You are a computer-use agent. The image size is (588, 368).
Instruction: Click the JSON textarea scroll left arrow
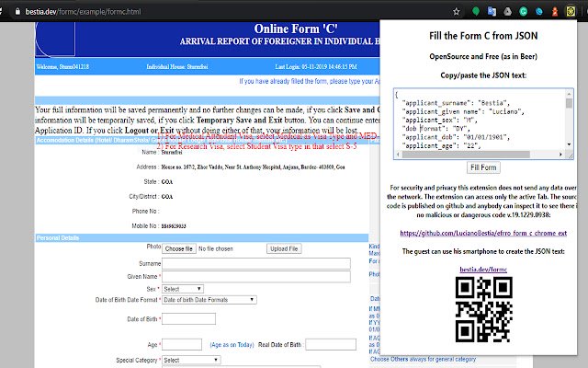398,155
